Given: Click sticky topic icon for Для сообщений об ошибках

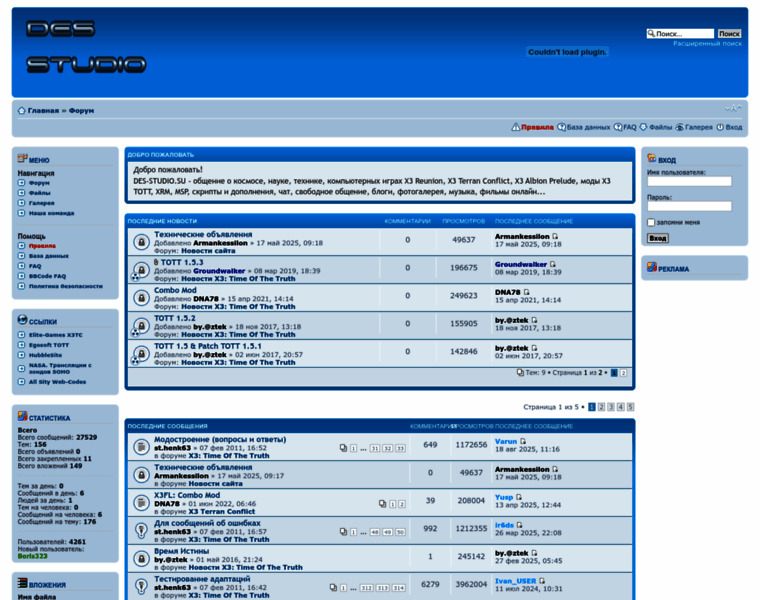Looking at the screenshot, I should 141,531.
